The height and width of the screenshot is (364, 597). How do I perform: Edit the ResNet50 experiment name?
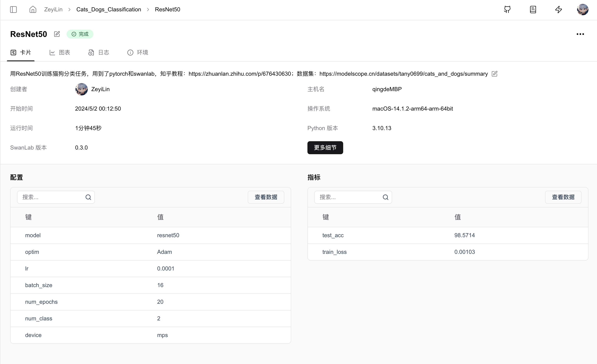(x=57, y=34)
